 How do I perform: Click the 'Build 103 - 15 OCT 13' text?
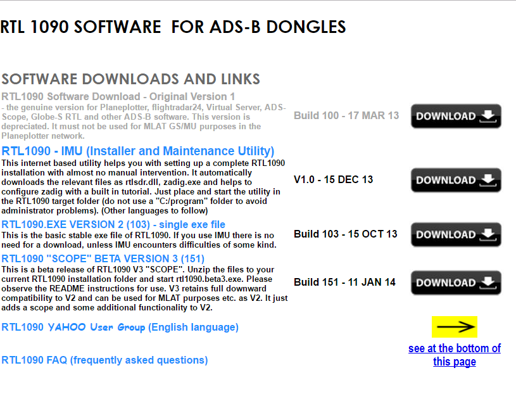pos(346,234)
